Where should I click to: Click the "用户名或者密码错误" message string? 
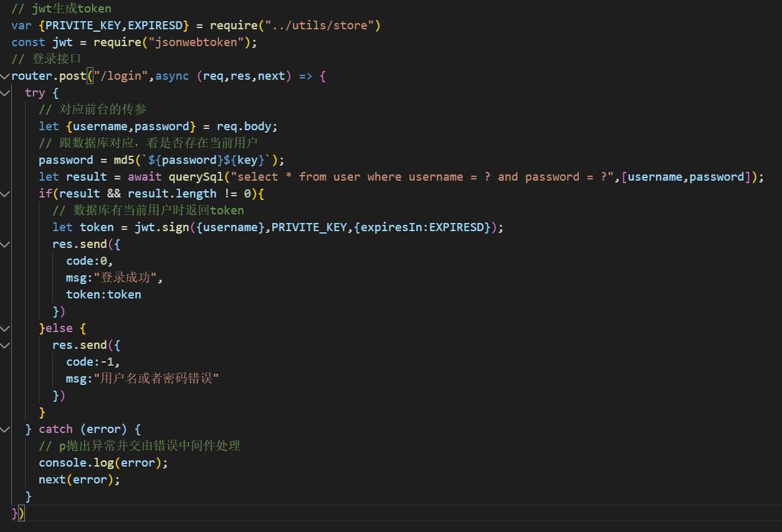coord(156,379)
